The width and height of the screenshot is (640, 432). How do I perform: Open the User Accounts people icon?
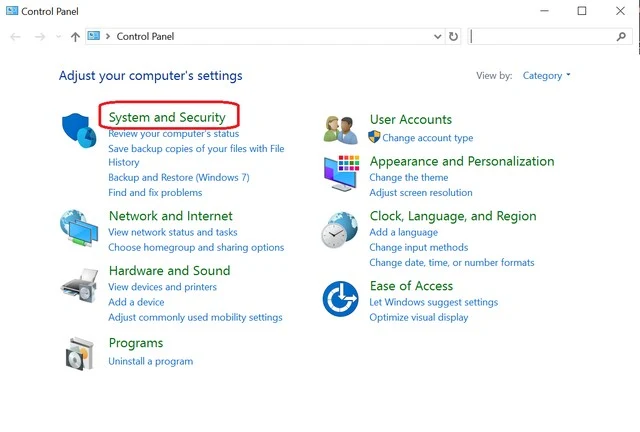coord(341,129)
